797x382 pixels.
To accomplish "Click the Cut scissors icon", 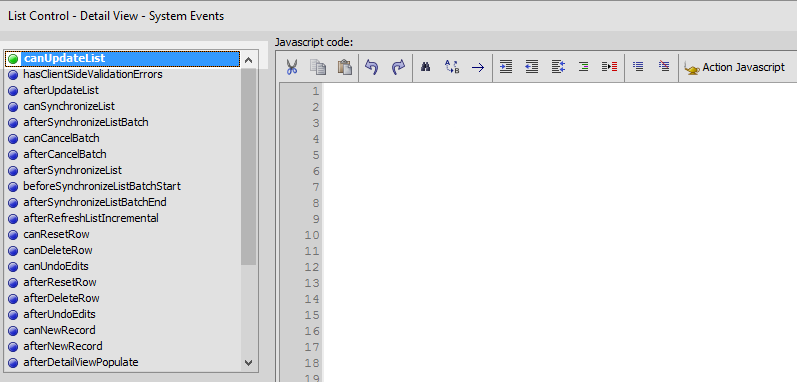I will 292,67.
